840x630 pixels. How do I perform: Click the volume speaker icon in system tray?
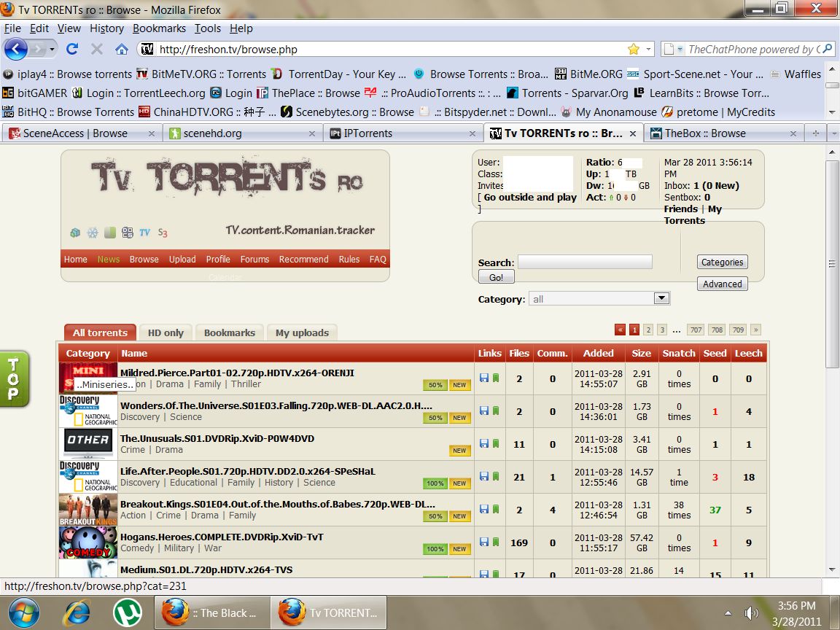(x=750, y=612)
